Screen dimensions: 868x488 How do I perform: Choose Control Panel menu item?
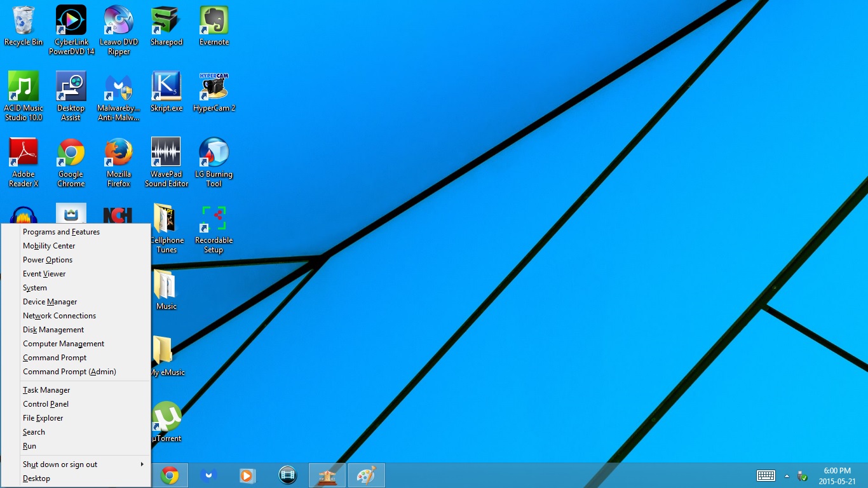76,404
